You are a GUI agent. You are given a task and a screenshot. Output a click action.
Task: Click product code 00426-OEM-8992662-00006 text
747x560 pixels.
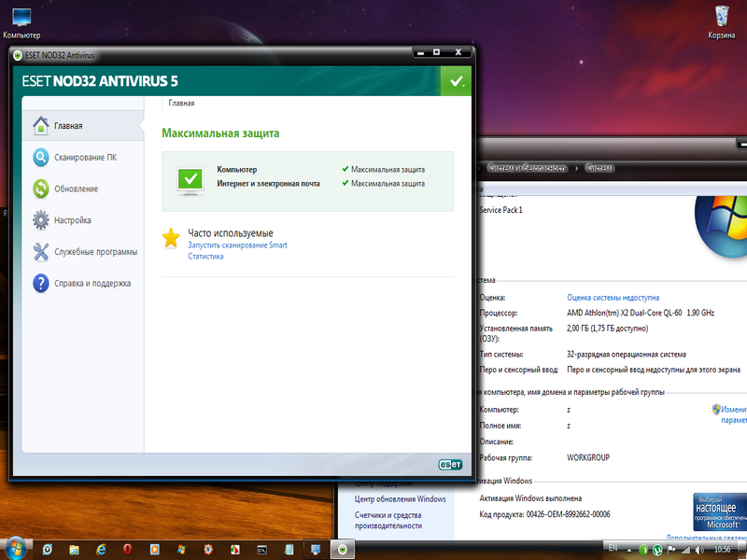pyautogui.click(x=568, y=514)
